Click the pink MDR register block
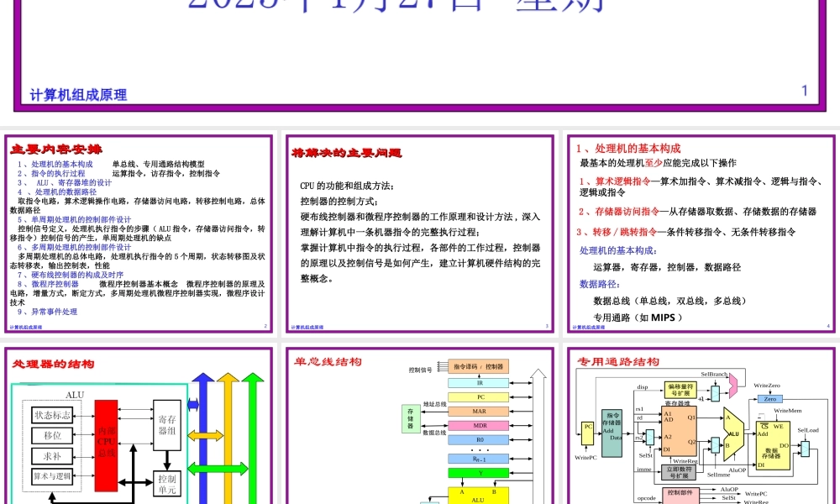The image size is (840, 504). (479, 425)
